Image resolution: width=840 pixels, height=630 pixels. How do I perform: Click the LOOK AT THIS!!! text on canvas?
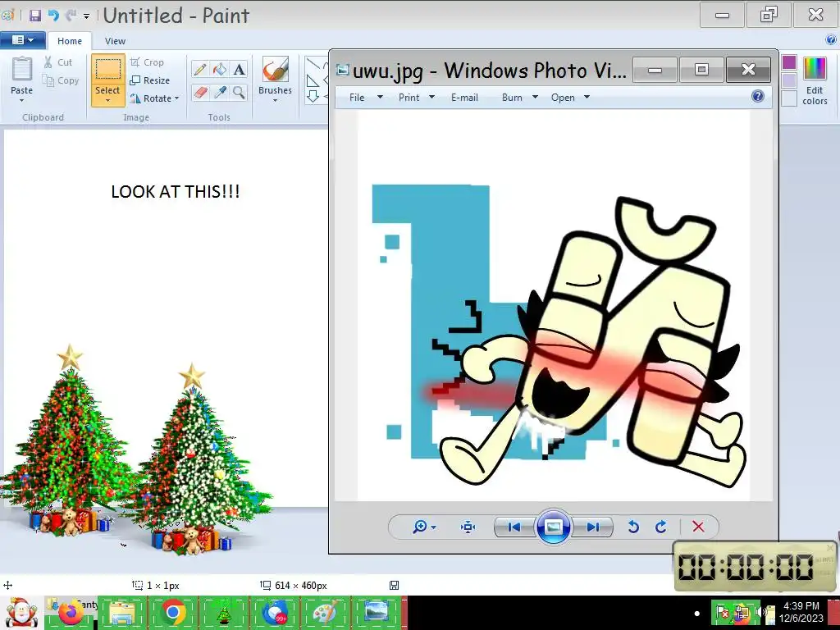pos(176,192)
